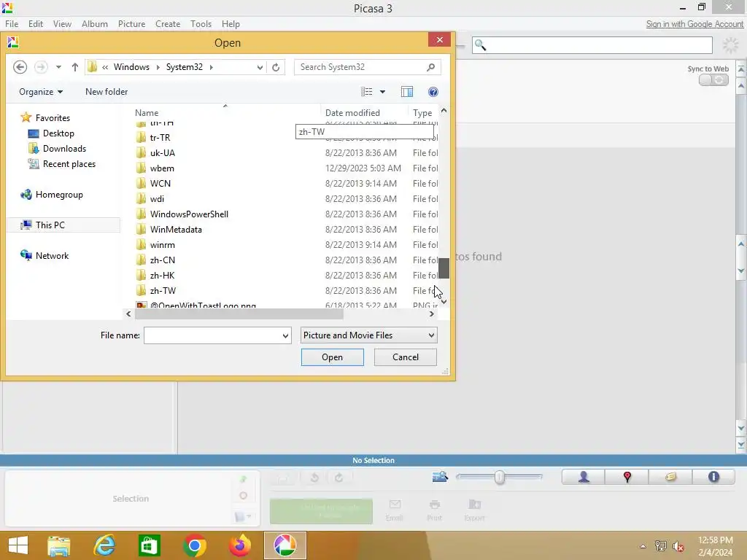Open Album menu
747x560 pixels.
coord(94,24)
